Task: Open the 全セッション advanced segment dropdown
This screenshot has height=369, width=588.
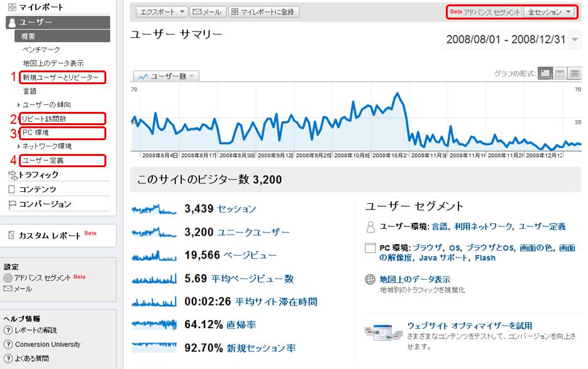Action: [x=550, y=12]
